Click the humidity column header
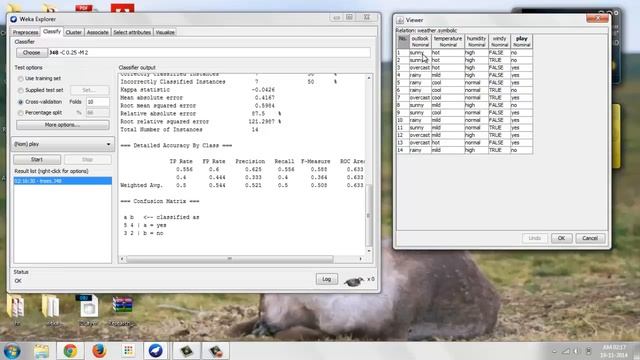Screen dimensions: 640x360 click(476, 42)
